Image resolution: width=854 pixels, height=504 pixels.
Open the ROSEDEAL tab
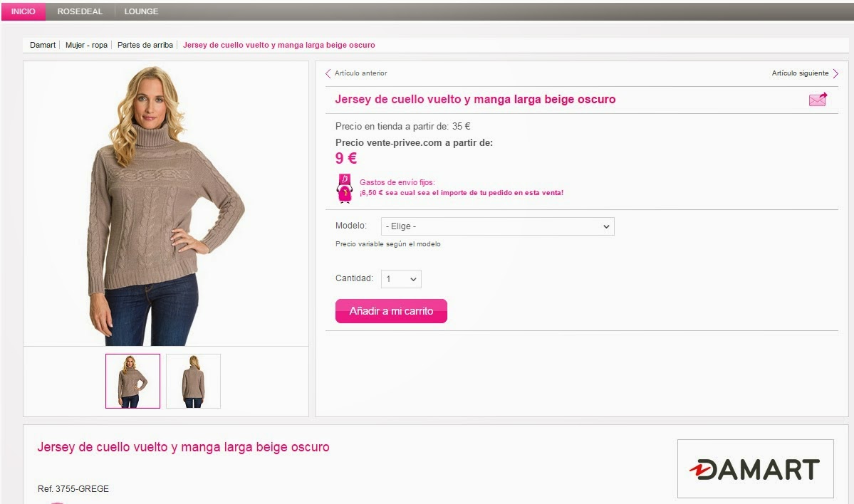tap(80, 11)
